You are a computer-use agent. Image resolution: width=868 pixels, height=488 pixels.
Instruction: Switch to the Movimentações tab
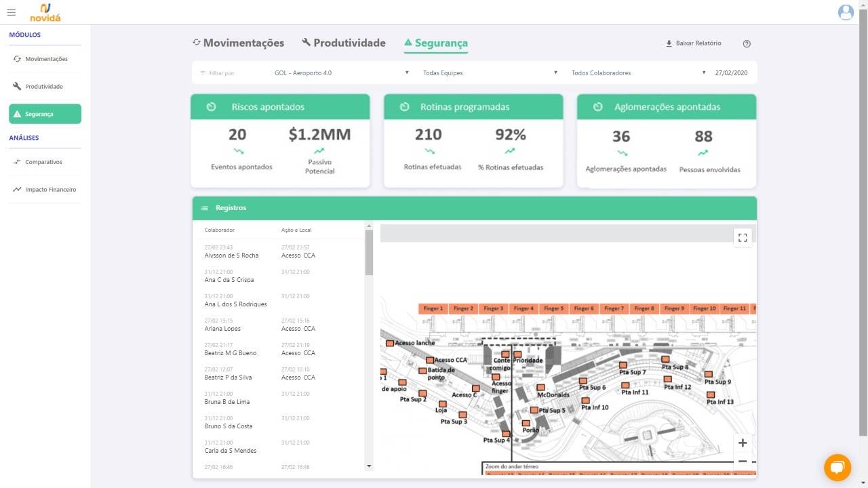(238, 43)
